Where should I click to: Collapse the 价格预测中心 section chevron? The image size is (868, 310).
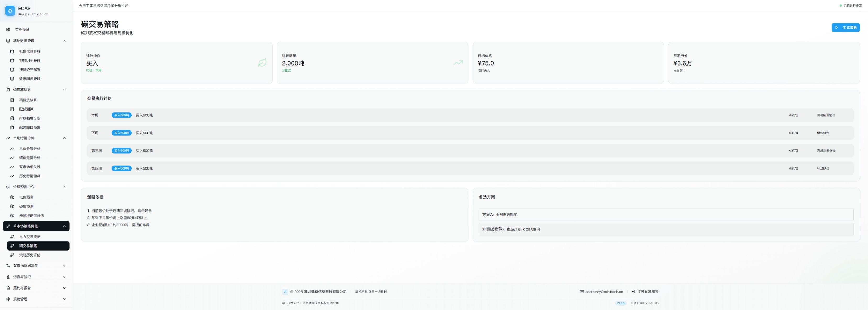coord(64,187)
